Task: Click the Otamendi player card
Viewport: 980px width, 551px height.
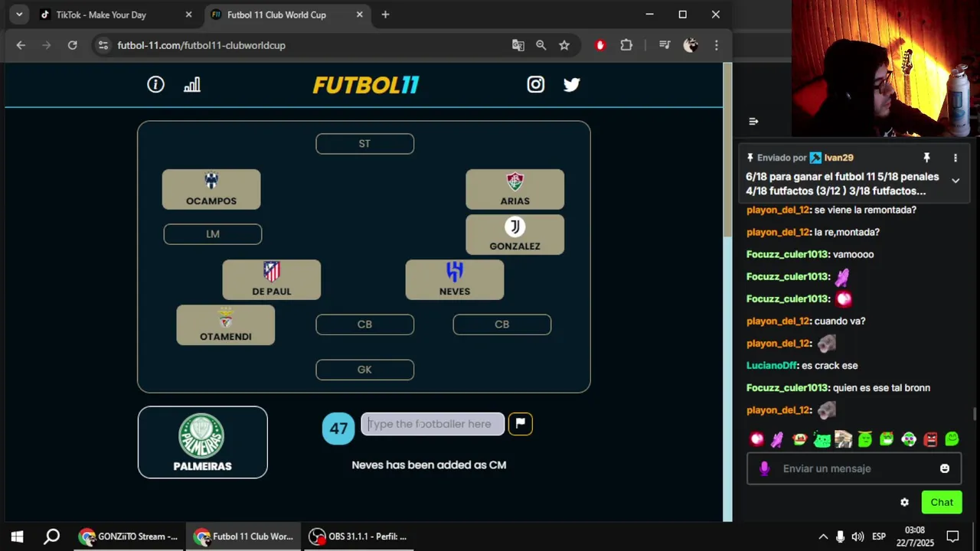Action: point(225,325)
